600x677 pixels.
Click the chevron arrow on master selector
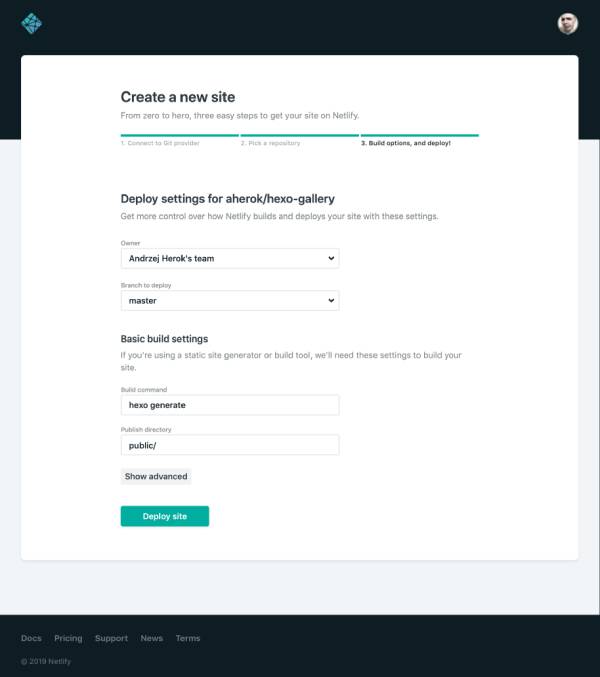tap(331, 301)
